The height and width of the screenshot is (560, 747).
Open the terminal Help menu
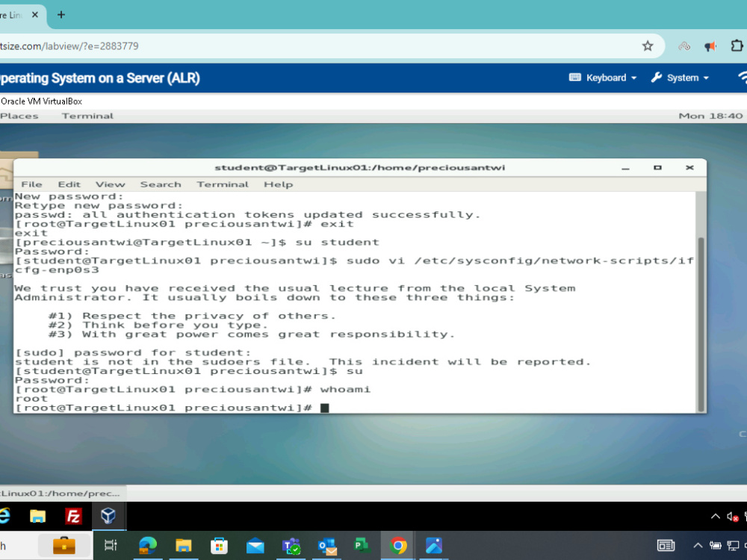278,184
